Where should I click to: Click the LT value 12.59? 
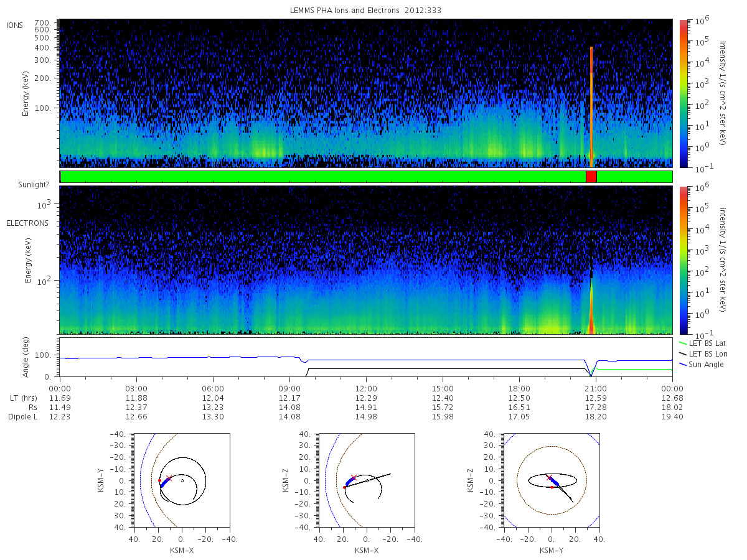pyautogui.click(x=596, y=398)
